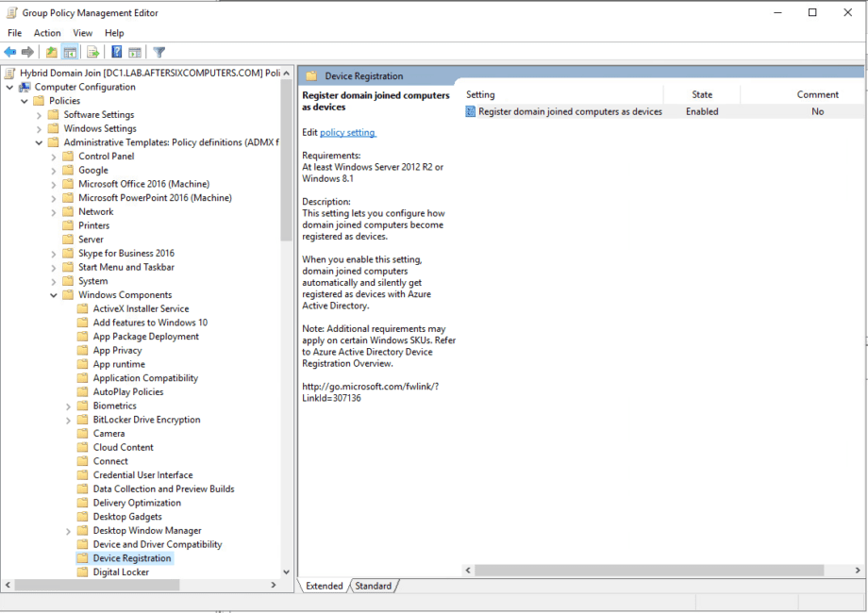Click the Register domain joined computers setting icon
Viewport: 868px width, 613px height.
pyautogui.click(x=469, y=111)
